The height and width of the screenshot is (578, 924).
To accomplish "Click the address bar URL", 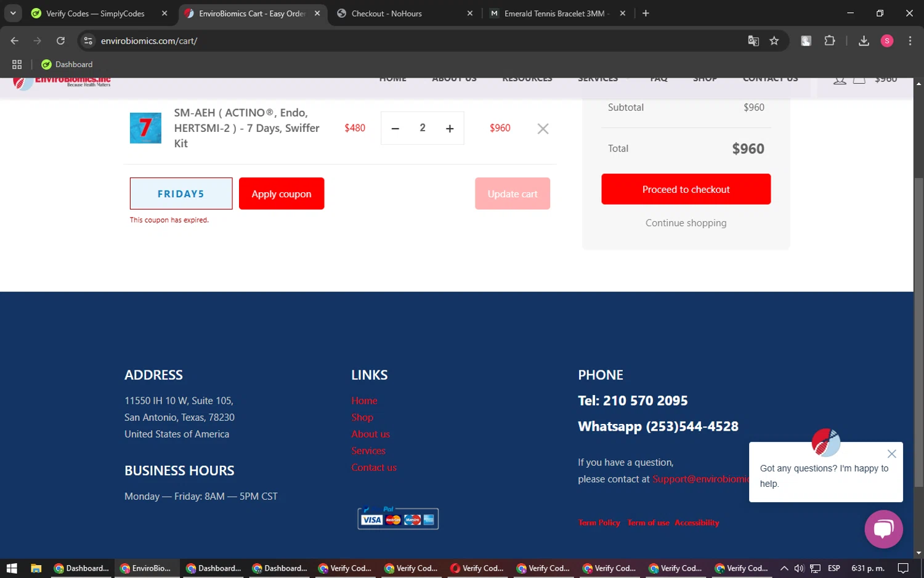I will point(149,41).
